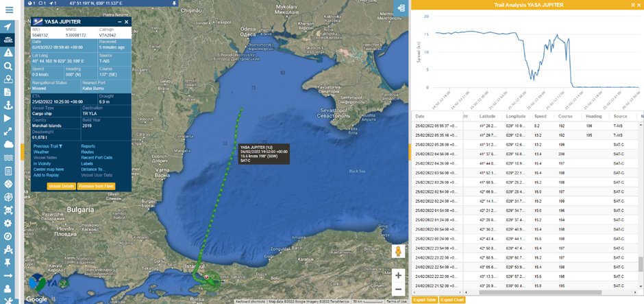
Task: Sort table by Speed column header
Action: pos(540,117)
